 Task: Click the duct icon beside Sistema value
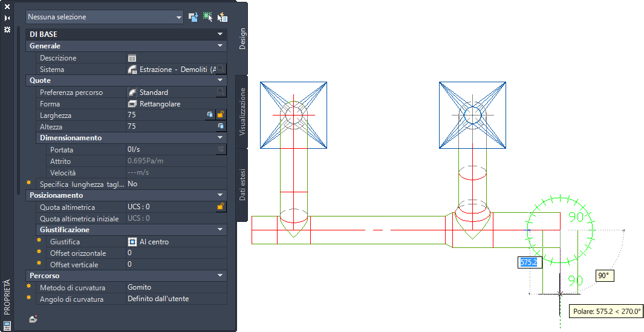coord(132,70)
